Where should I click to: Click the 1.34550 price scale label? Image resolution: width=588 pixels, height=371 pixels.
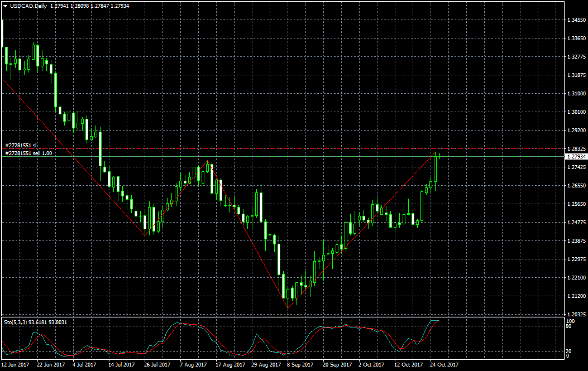pyautogui.click(x=576, y=20)
